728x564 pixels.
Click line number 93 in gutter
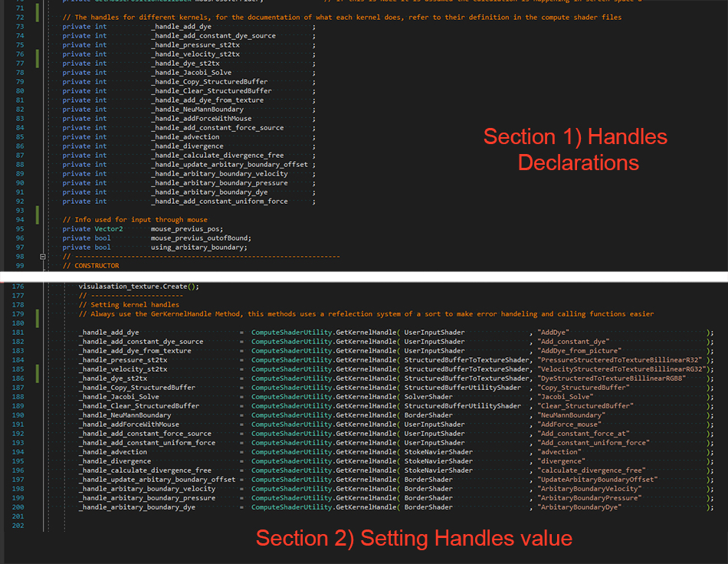tap(19, 210)
